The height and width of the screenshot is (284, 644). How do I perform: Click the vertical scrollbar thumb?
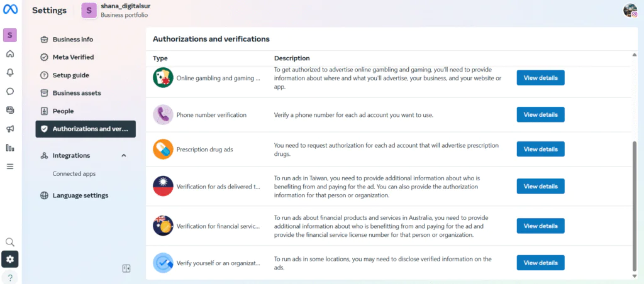pyautogui.click(x=635, y=207)
